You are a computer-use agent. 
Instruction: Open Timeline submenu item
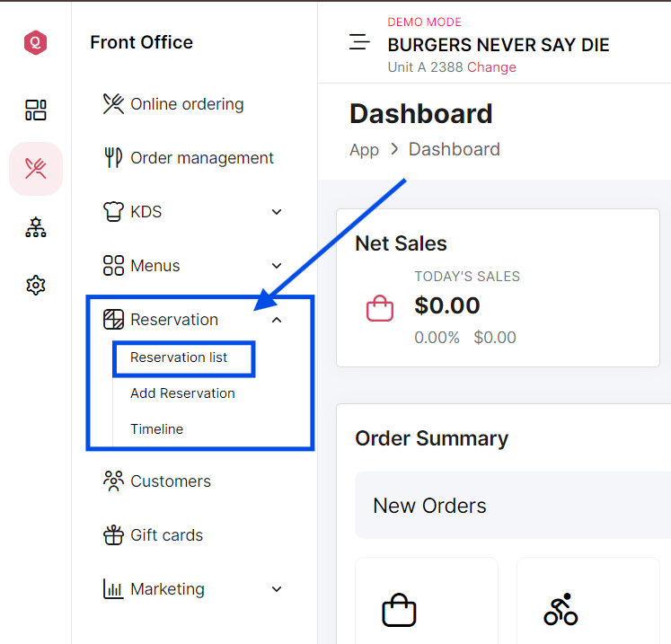[156, 429]
